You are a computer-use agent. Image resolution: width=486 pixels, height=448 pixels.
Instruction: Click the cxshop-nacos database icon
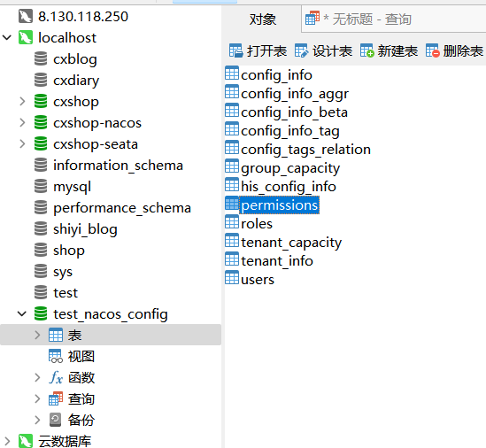pos(41,122)
